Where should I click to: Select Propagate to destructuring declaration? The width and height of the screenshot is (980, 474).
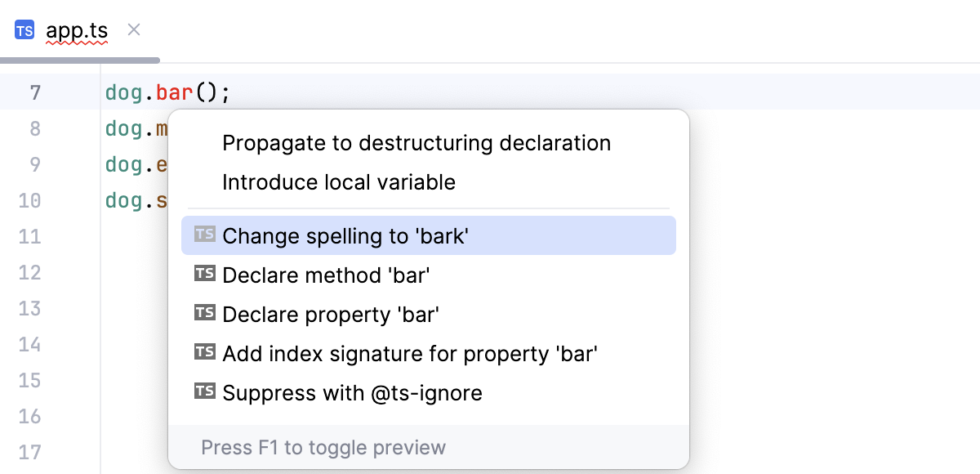416,143
